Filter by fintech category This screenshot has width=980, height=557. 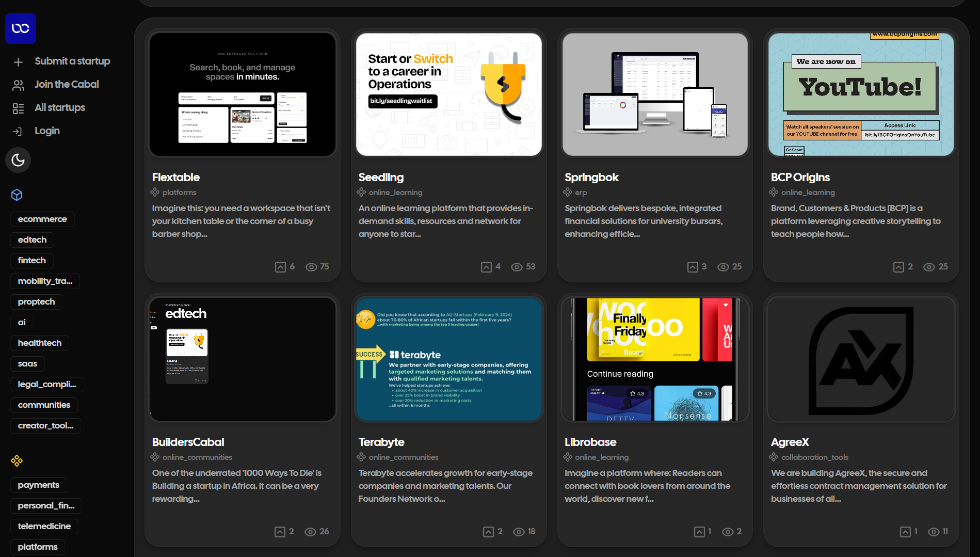pos(32,260)
